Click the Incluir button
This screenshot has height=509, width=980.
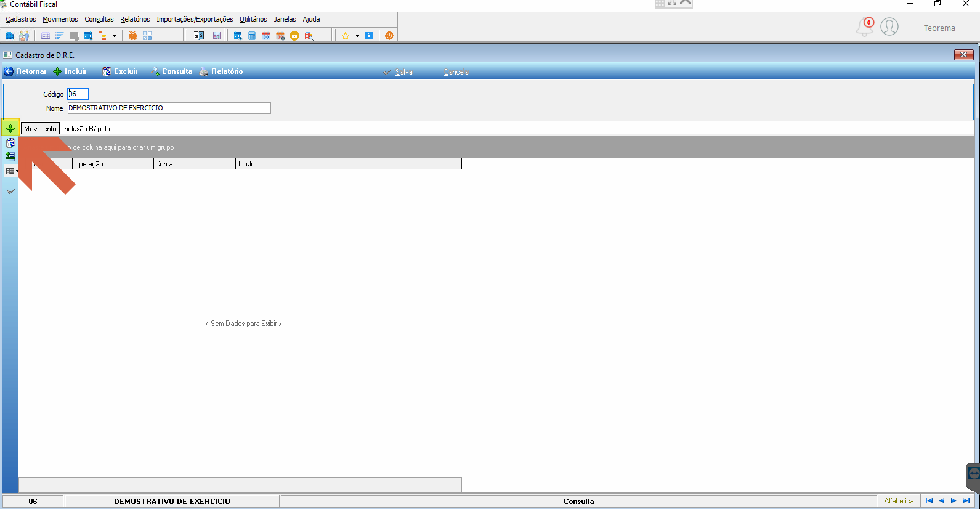(x=70, y=71)
